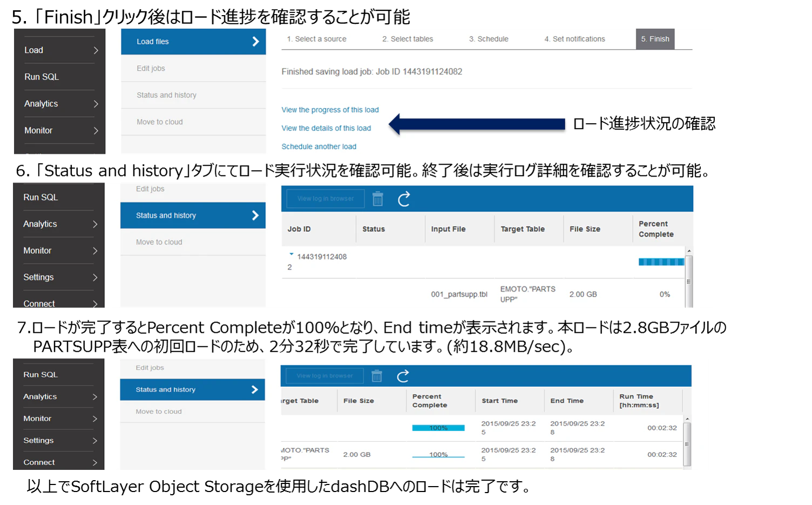Screen dimensions: 812x505
Task: Click 'View the details of this load' link
Action: tap(326, 128)
